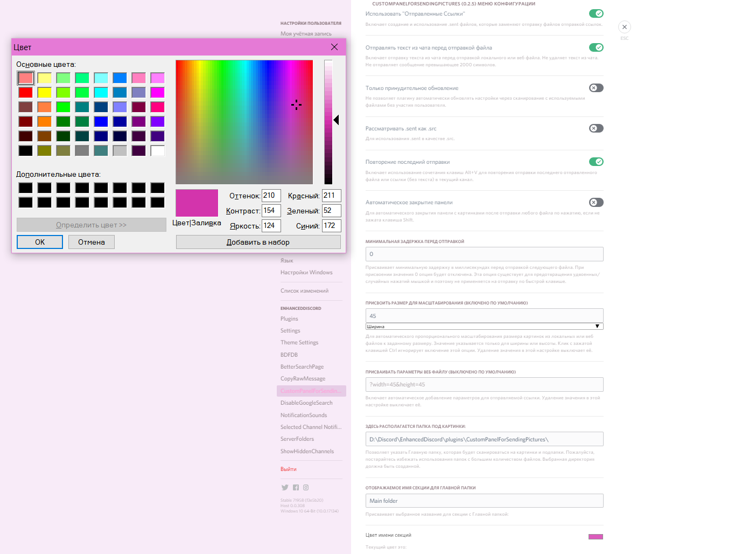The image size is (756, 554).
Task: Click the ?width=45&height=45 parameters field
Action: tap(484, 384)
